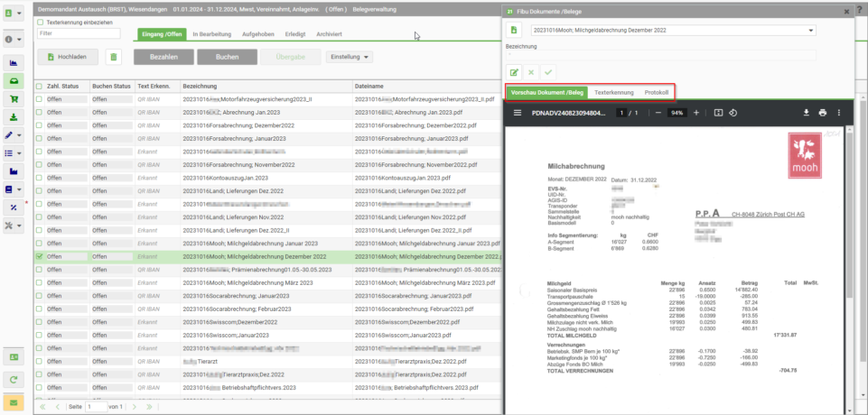Rotate the PDF preview counterclockwise

[733, 113]
